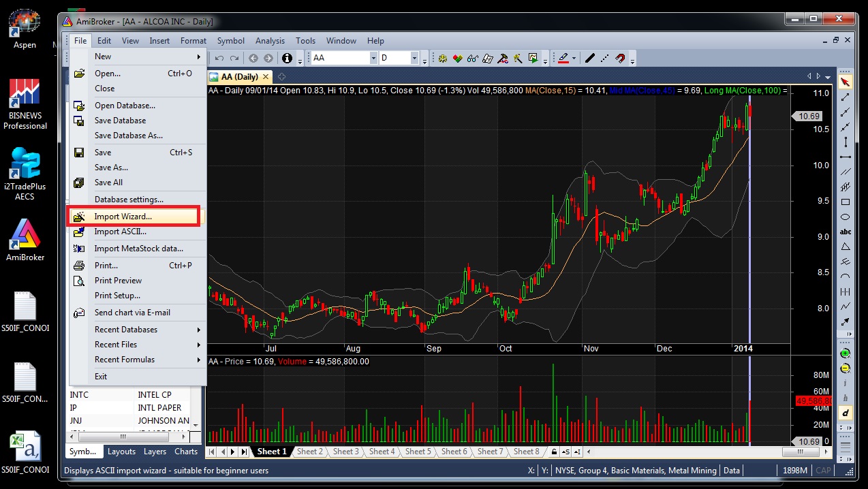Choose Import Wizard from File menu
The image size is (868, 489).
[x=138, y=217]
